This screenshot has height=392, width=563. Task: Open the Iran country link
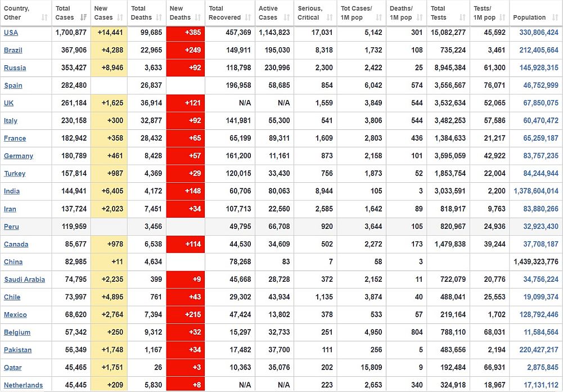[x=10, y=209]
